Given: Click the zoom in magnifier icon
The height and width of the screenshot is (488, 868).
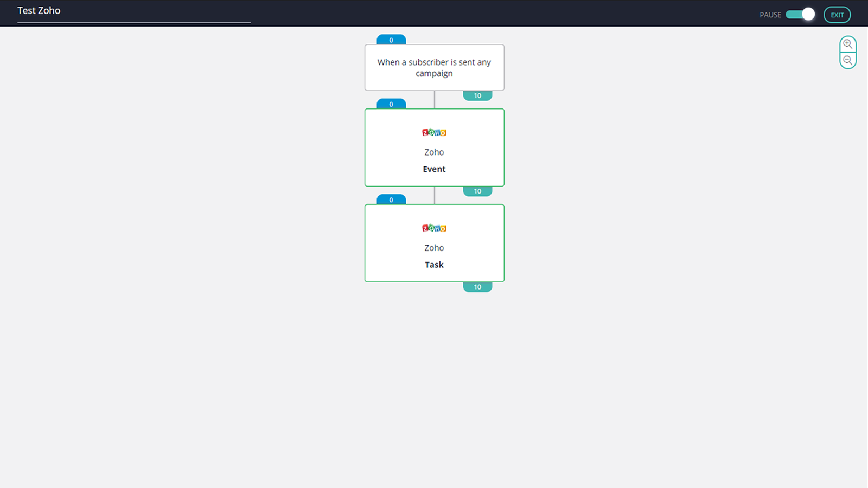Looking at the screenshot, I should click(847, 44).
